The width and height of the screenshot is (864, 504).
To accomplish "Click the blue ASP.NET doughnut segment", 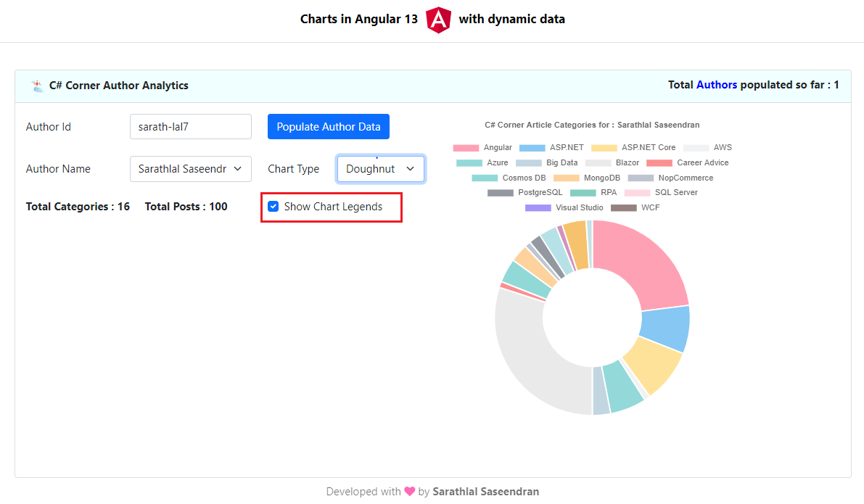I will pos(665,329).
